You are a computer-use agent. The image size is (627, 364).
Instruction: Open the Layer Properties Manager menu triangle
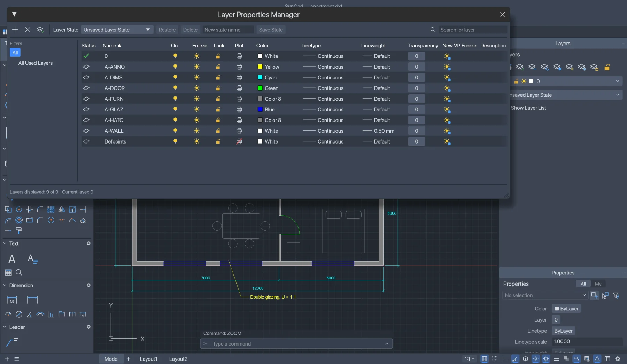pyautogui.click(x=14, y=14)
